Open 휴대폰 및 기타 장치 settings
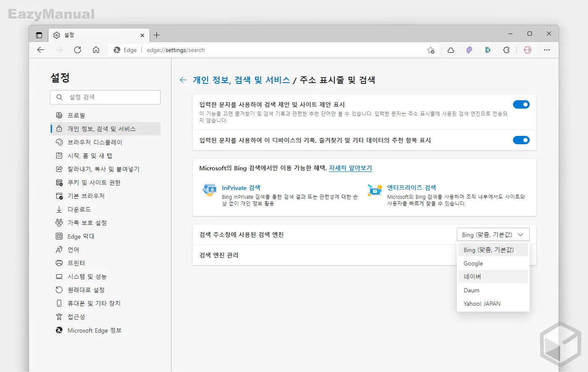The height and width of the screenshot is (372, 588). [105, 303]
